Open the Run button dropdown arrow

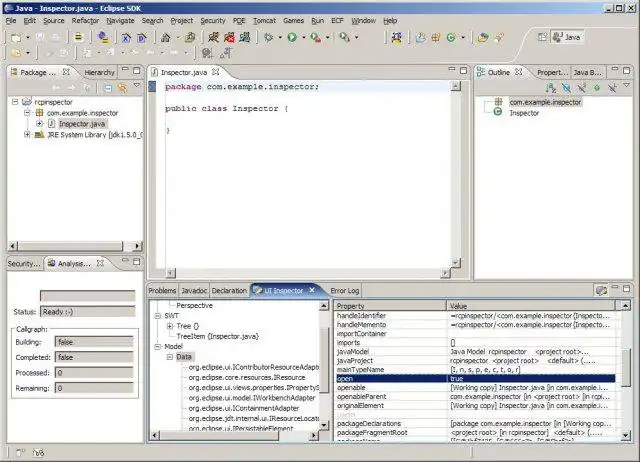pyautogui.click(x=303, y=38)
